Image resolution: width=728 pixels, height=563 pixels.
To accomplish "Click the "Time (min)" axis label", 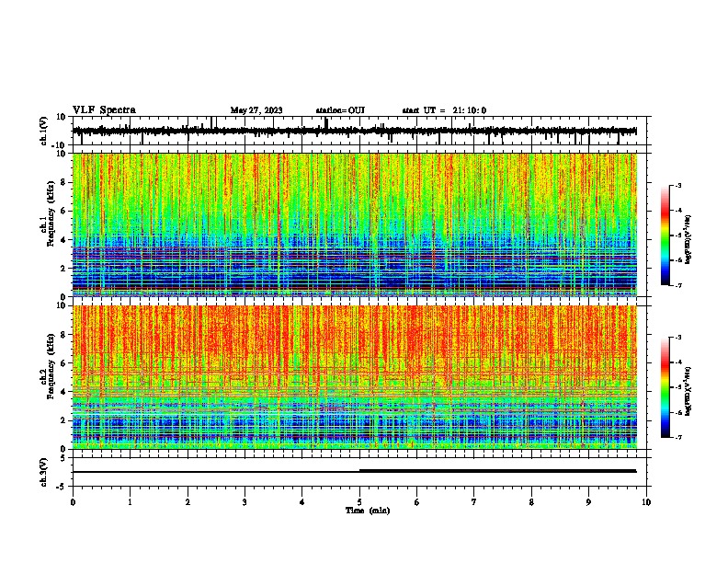I will click(368, 511).
